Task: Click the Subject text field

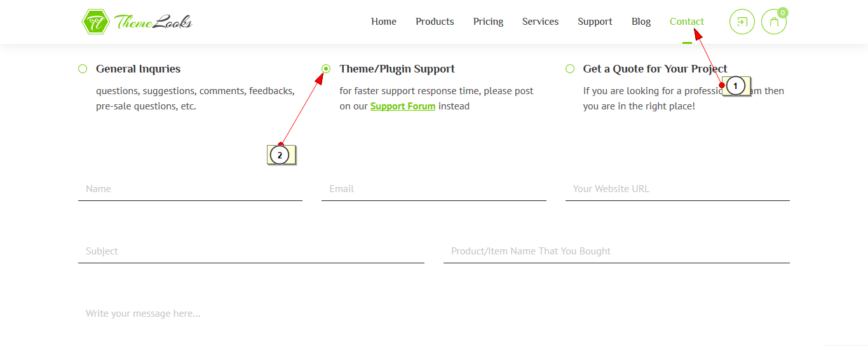Action: [251, 251]
